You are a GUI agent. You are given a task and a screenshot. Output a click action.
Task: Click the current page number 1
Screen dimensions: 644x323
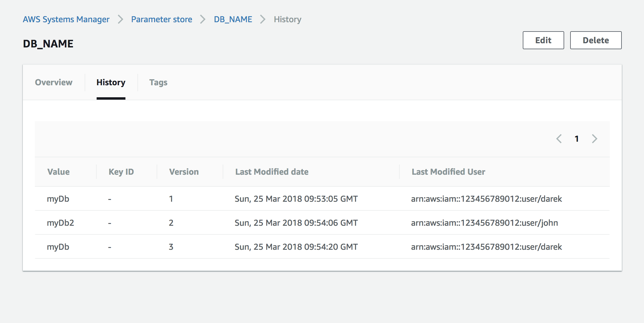click(576, 139)
